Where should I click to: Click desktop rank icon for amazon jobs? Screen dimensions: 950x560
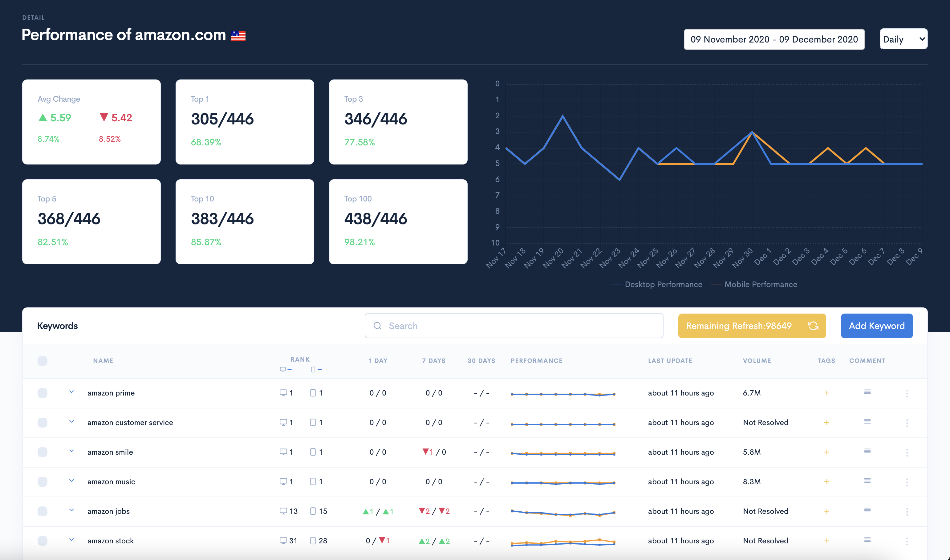click(x=283, y=511)
